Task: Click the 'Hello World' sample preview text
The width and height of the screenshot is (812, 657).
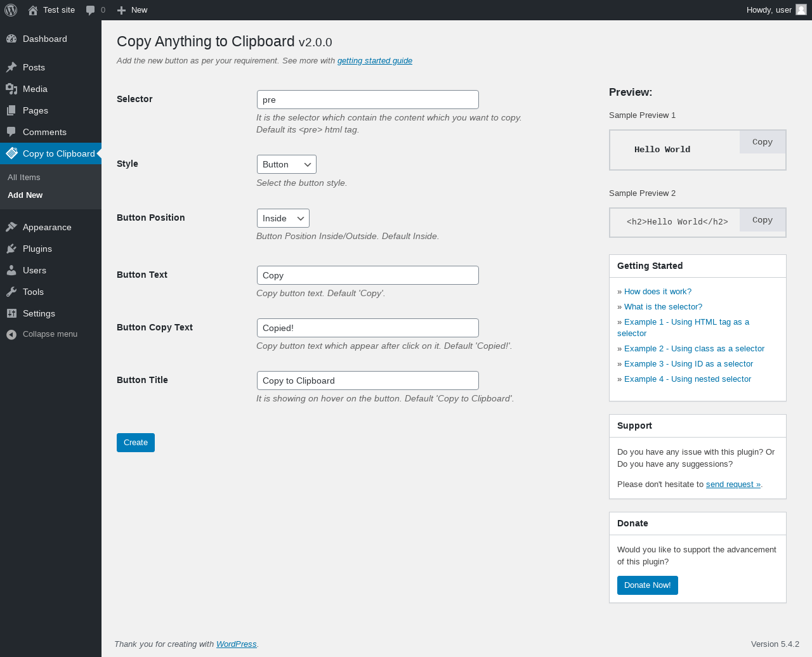Action: click(x=662, y=150)
